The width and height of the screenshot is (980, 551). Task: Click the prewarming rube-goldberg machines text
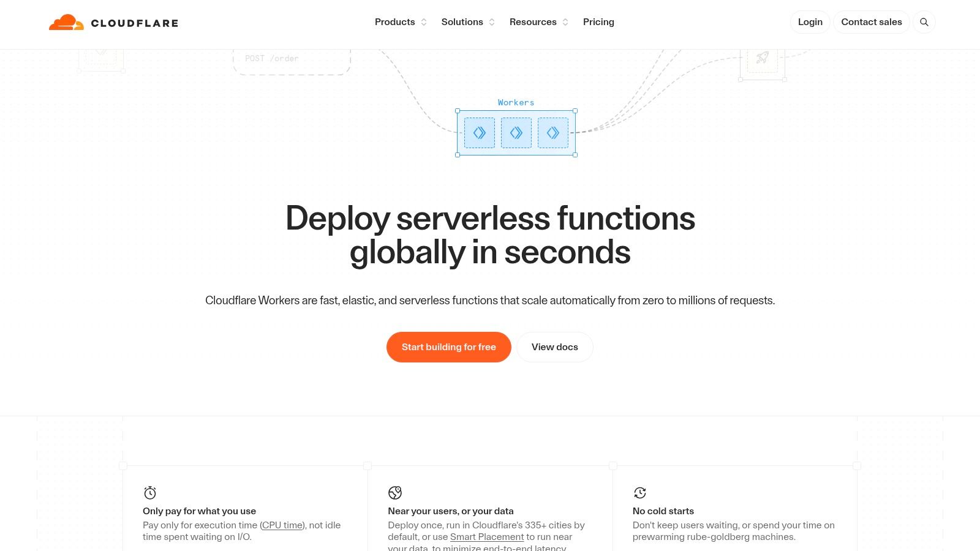[714, 537]
